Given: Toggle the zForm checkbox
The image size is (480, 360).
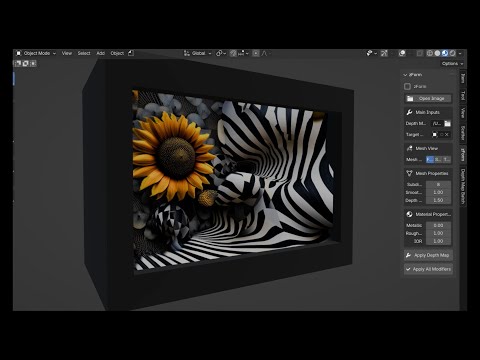Looking at the screenshot, I should tap(407, 86).
